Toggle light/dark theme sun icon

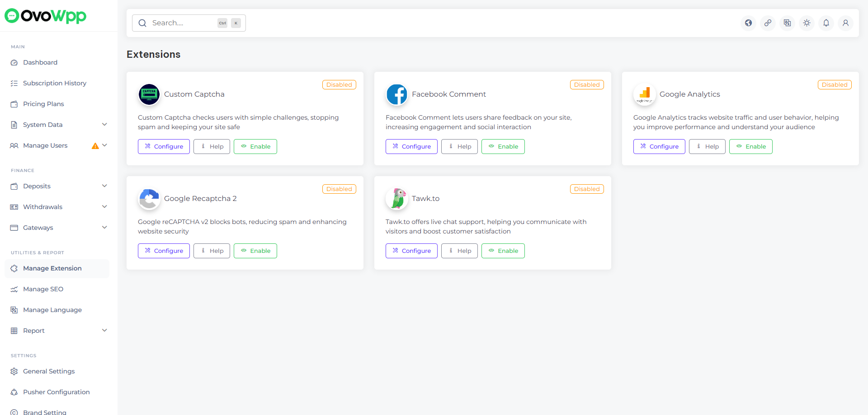point(807,23)
